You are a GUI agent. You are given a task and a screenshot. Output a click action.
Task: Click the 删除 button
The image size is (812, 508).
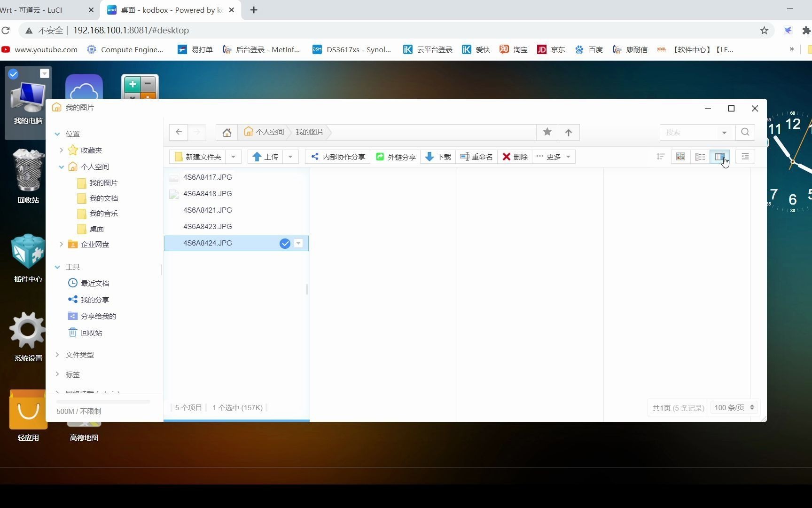point(515,157)
